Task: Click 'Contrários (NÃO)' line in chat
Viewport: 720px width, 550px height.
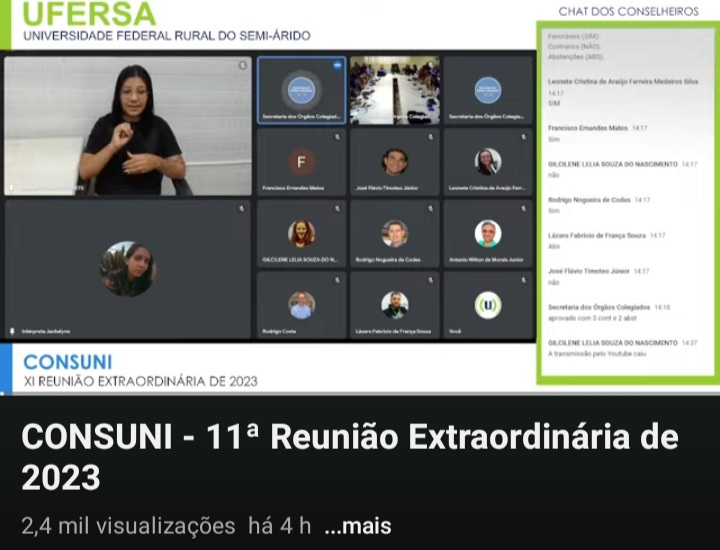Action: pos(574,46)
